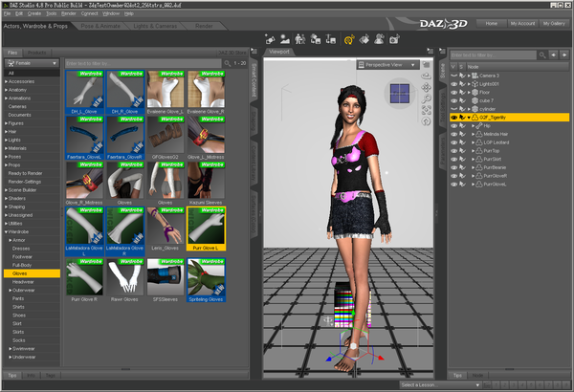Click the frame selection control in viewport

click(426, 110)
